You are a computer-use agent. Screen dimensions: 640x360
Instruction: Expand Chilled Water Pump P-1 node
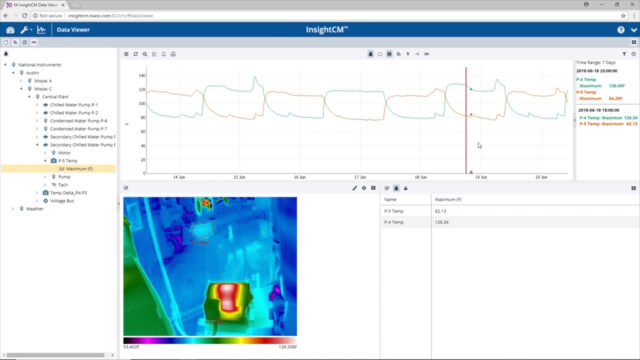click(x=37, y=105)
